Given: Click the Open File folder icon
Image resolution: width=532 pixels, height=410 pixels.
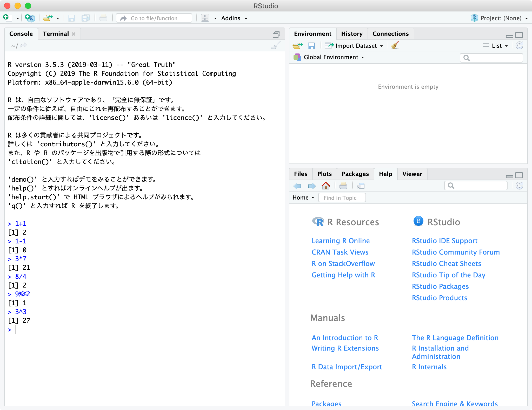Looking at the screenshot, I should pyautogui.click(x=48, y=18).
